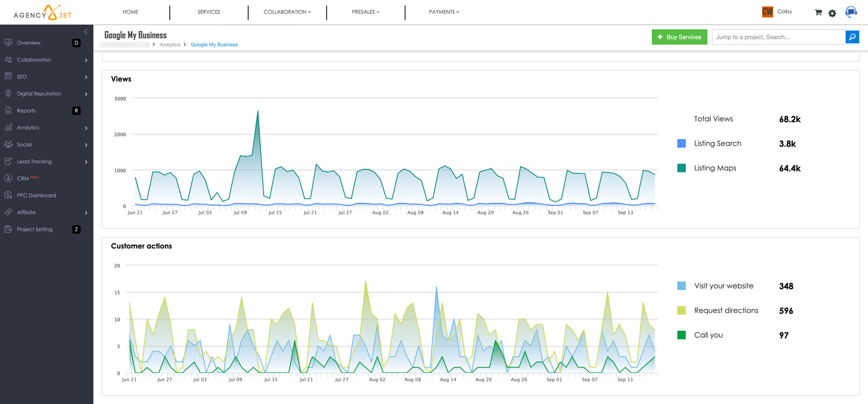Viewport: 868px width, 404px height.
Task: Click the 64.4k Listing Maps value
Action: pos(789,169)
